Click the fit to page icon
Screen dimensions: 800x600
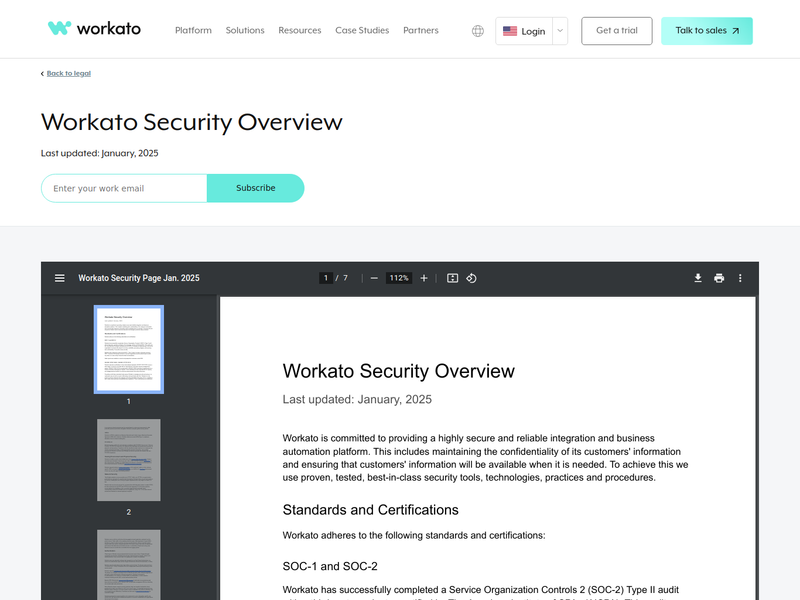point(453,278)
